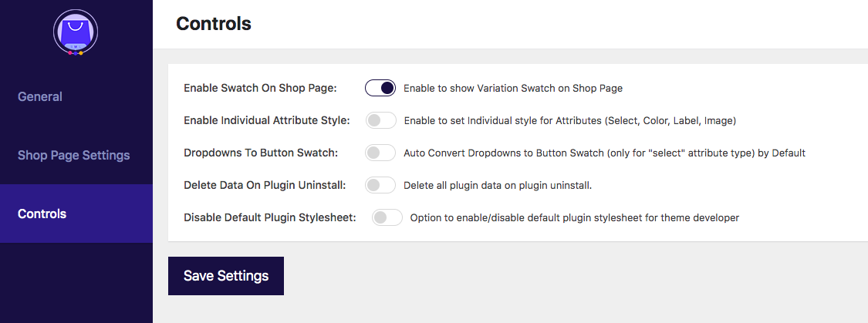Click the "Delete Data On Plugin Uninstall:" label
This screenshot has height=323, width=868.
pos(265,185)
